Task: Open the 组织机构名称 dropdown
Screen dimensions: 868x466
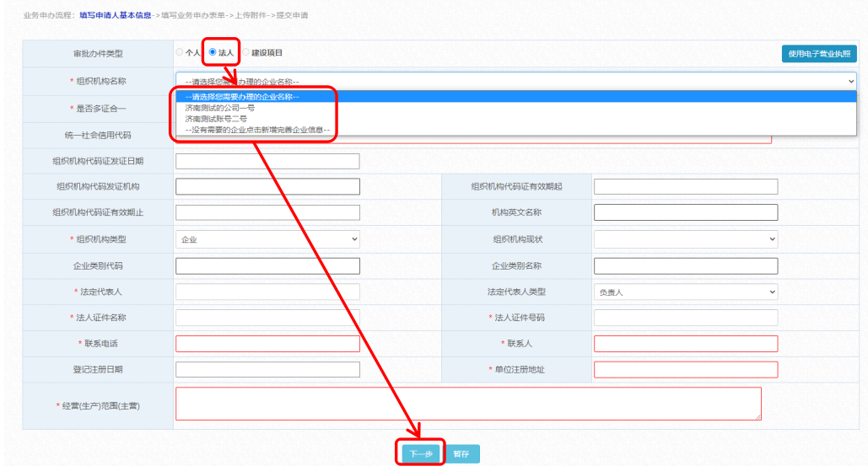Action: point(516,81)
